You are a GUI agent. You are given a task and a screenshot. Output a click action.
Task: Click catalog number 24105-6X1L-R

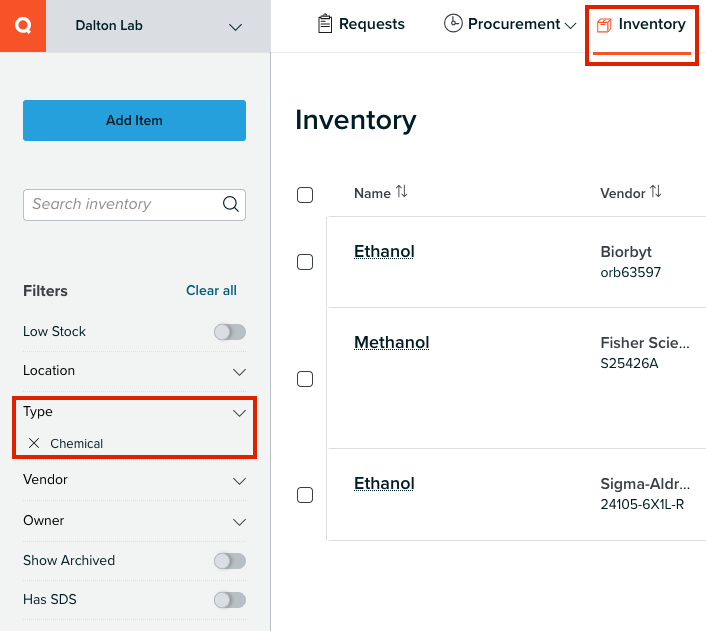642,504
